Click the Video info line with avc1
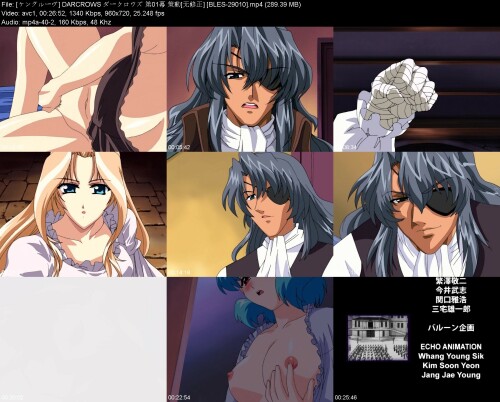The image size is (500, 402). (83, 13)
